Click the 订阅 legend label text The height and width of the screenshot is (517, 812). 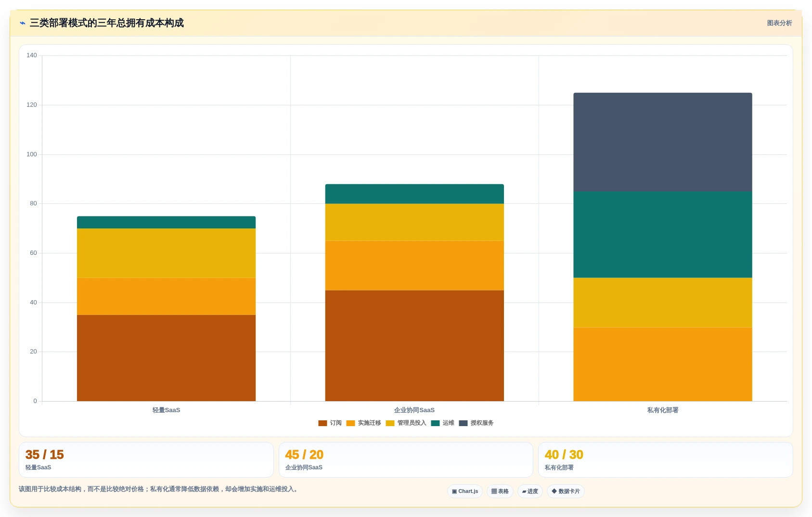[335, 423]
